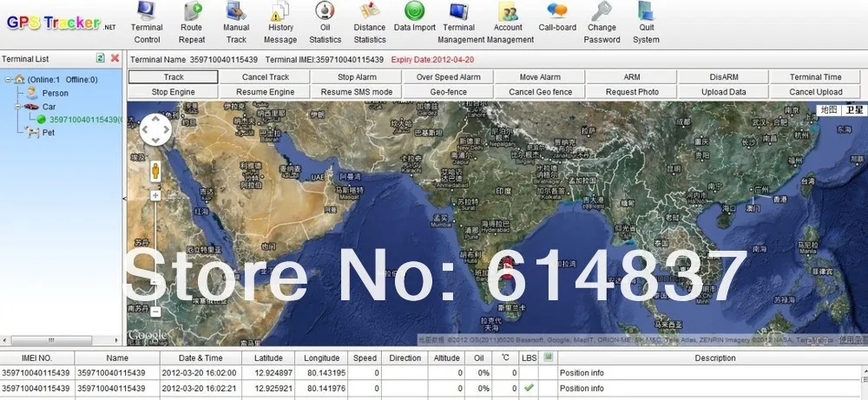Zoom out with the map minus button
This screenshot has width=868, height=400.
(x=155, y=312)
